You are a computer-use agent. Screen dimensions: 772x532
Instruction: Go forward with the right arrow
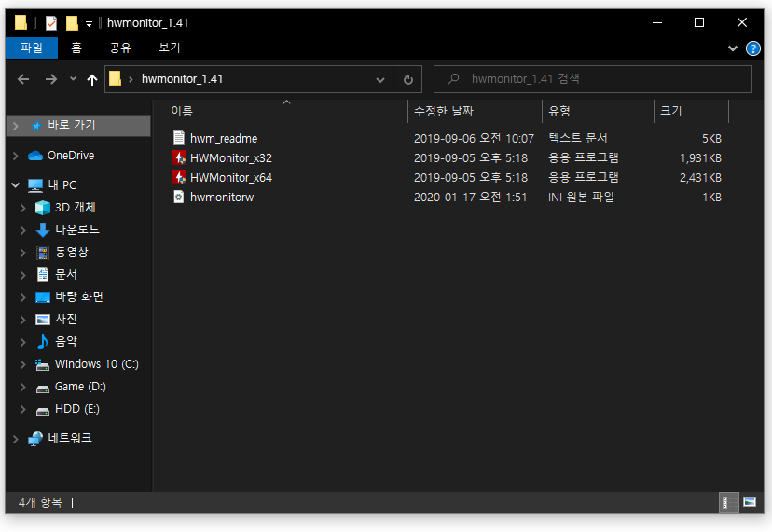51,79
